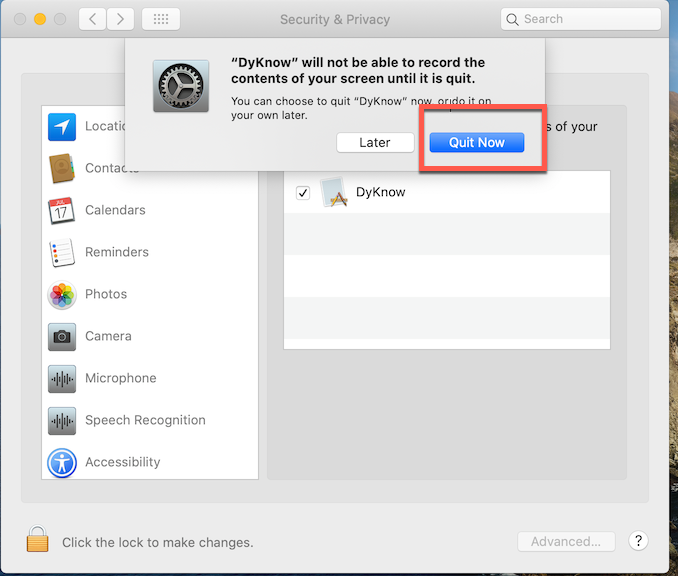Choose Accessibility in the privacy list
Image resolution: width=678 pixels, height=576 pixels.
pyautogui.click(x=122, y=462)
